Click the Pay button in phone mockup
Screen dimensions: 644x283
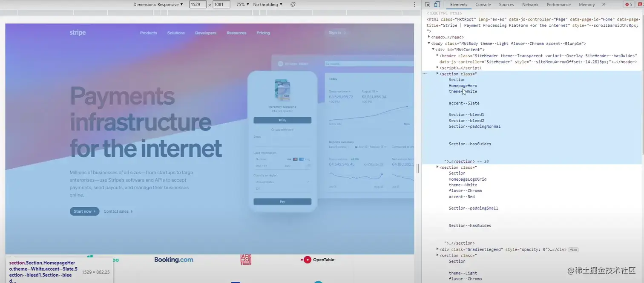[282, 202]
